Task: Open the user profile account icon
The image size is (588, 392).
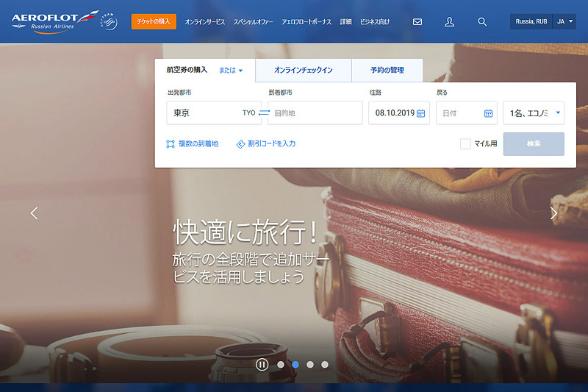Action: (x=449, y=22)
